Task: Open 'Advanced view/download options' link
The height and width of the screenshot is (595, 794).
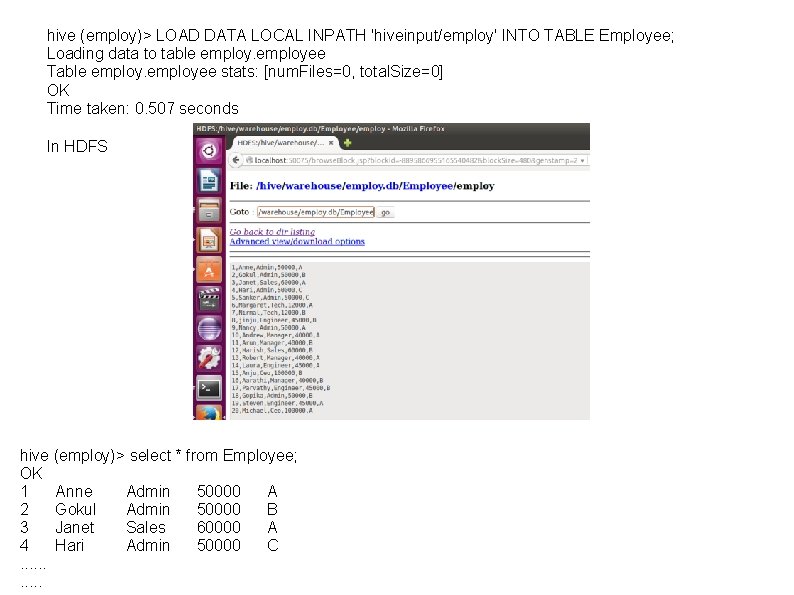Action: [297, 242]
